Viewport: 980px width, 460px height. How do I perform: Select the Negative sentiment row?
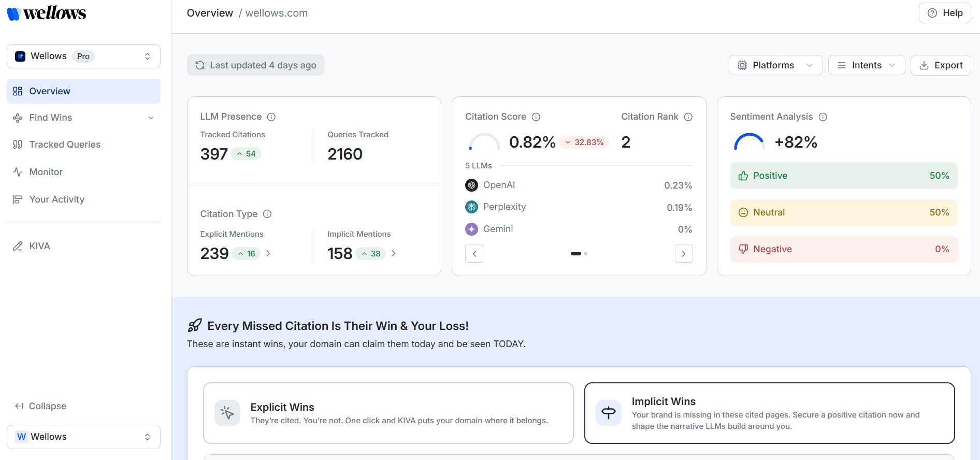pyautogui.click(x=844, y=249)
